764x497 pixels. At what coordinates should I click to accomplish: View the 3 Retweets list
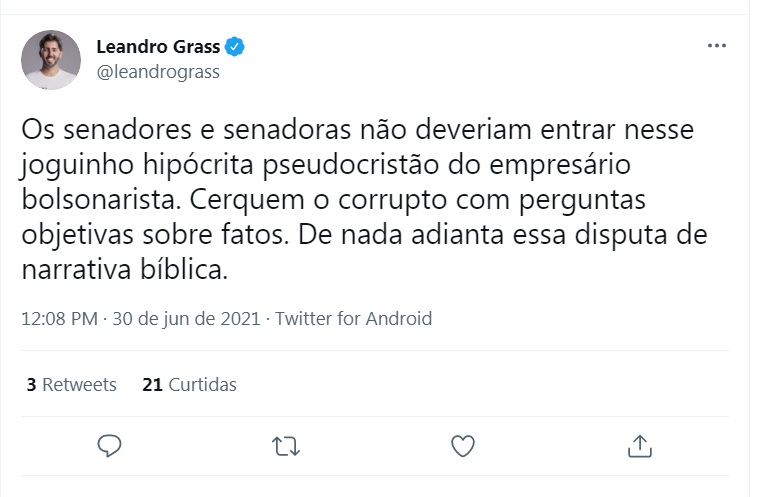72,384
